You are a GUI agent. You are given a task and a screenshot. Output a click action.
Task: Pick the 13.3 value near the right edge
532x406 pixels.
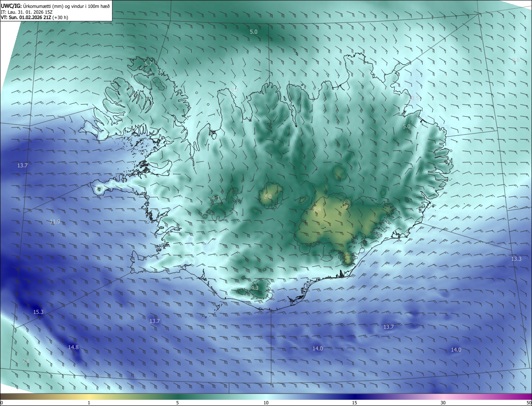tap(516, 259)
